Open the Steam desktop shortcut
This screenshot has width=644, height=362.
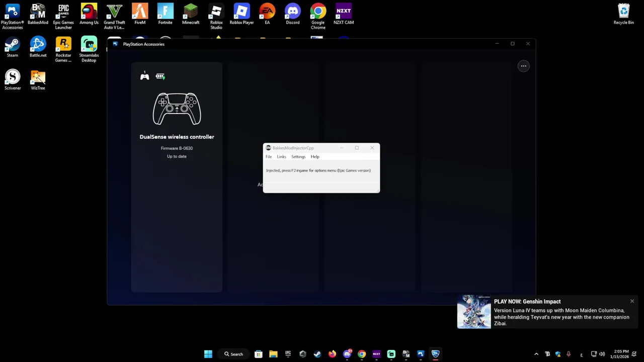12,47
